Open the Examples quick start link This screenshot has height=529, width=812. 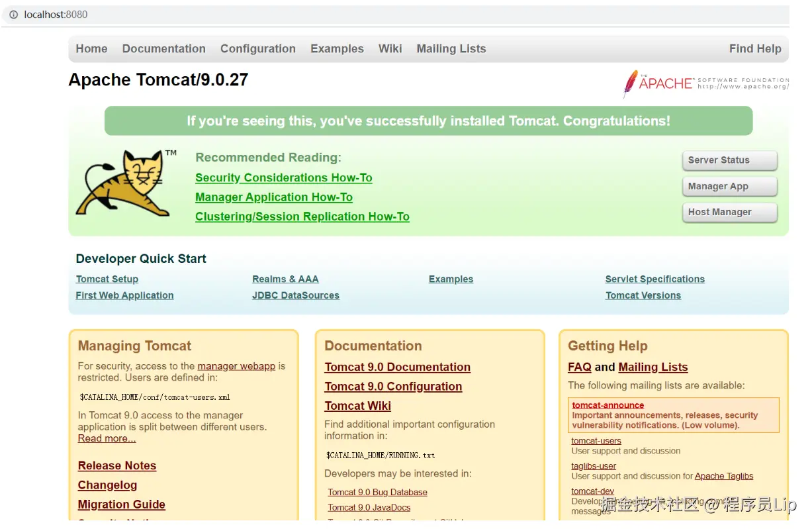(x=451, y=279)
